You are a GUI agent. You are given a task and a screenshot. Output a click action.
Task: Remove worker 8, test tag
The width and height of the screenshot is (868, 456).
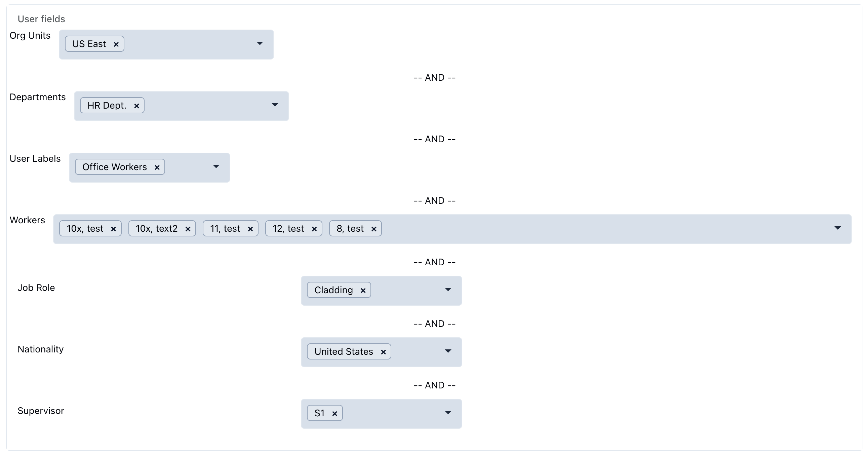pyautogui.click(x=374, y=229)
